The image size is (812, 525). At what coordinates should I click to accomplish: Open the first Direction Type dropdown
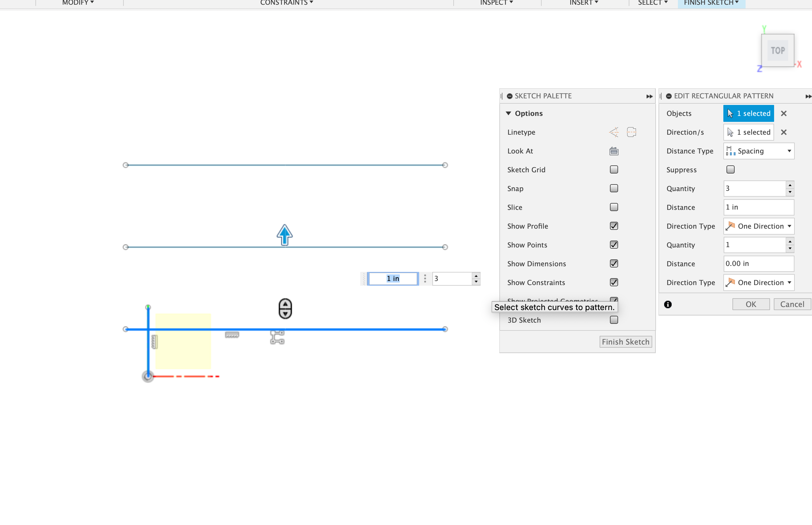758,226
